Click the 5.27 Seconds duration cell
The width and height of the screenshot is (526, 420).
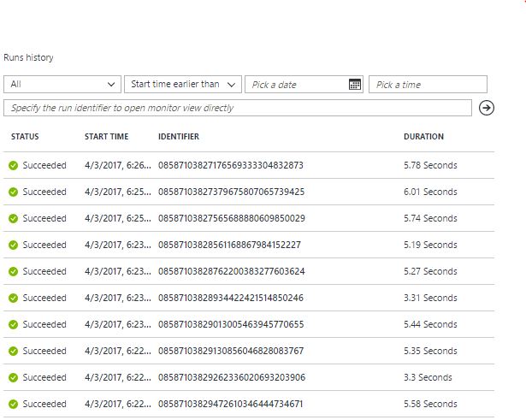430,271
